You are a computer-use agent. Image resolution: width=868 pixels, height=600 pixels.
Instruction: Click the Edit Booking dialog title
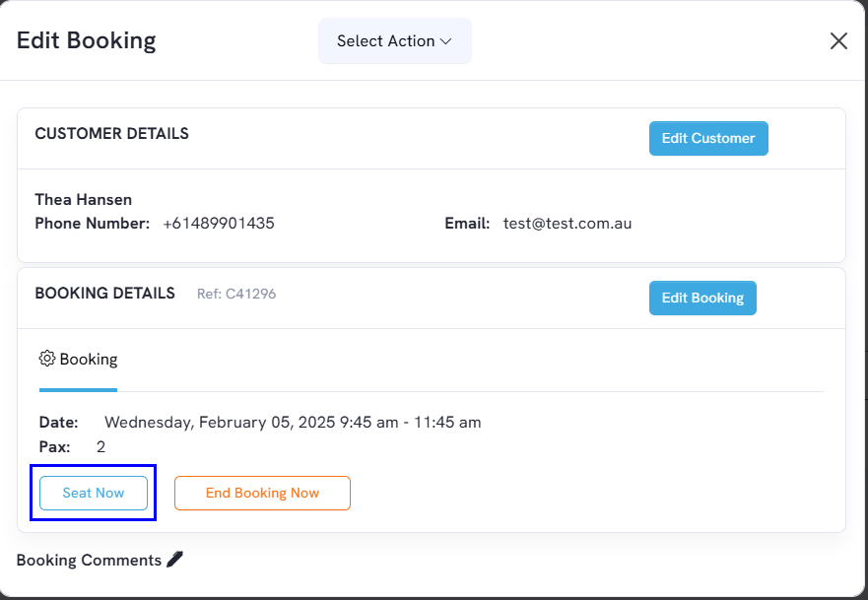[87, 40]
